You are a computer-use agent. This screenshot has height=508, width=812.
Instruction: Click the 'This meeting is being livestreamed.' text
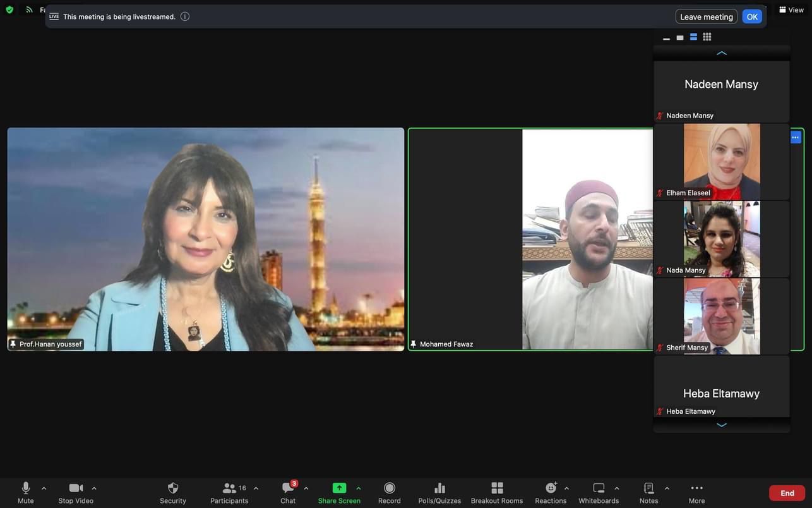coord(119,16)
